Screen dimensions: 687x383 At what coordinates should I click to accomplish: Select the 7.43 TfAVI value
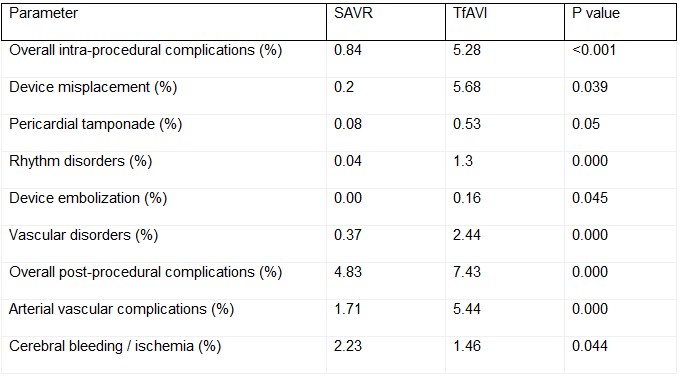pyautogui.click(x=467, y=272)
